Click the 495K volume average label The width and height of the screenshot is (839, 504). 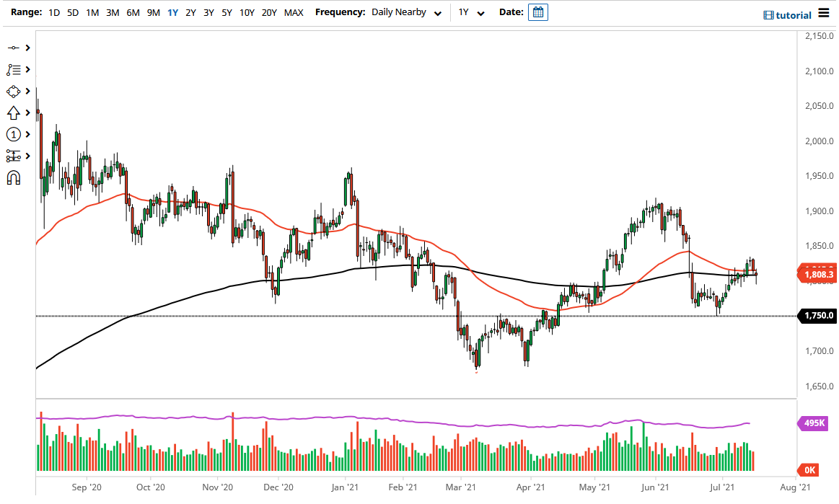click(x=813, y=423)
